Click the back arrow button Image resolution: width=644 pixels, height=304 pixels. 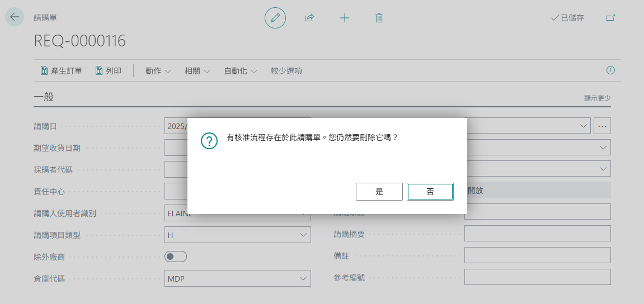tap(15, 17)
